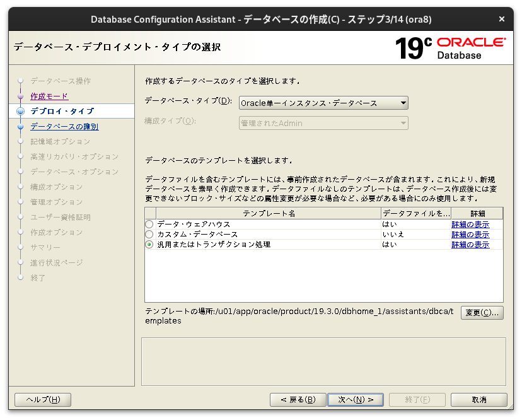Open help via ヘルプ(H) button
This screenshot has width=522, height=420.
tap(42, 399)
